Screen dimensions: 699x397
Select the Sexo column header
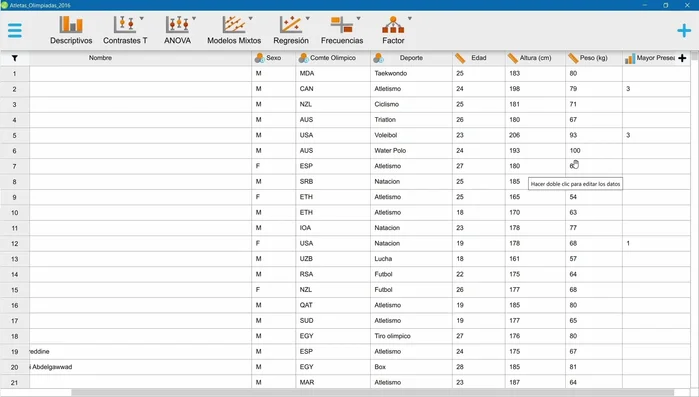[273, 58]
